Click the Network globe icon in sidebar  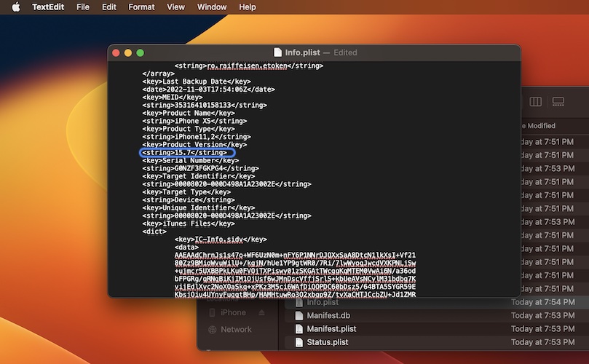pyautogui.click(x=213, y=330)
